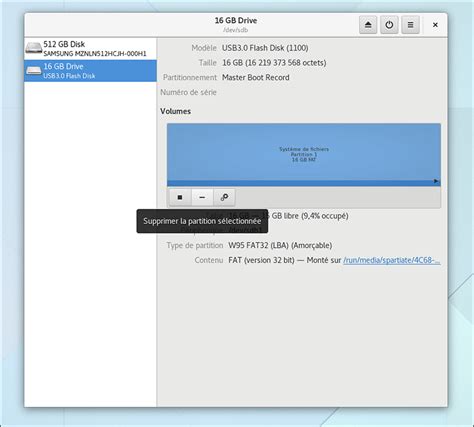Select the 16 GB Drive entry
This screenshot has height=427, width=474.
[90, 71]
